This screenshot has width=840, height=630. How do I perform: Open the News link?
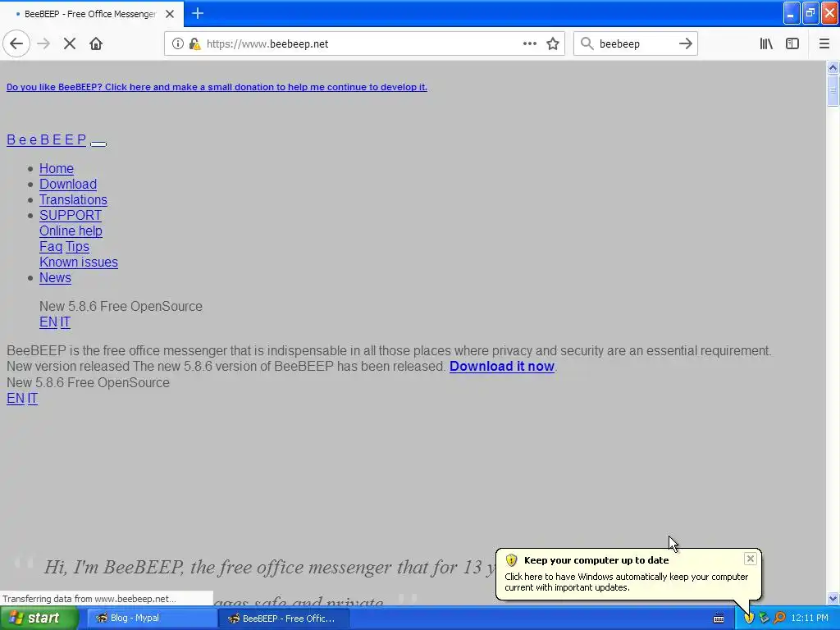coord(55,277)
